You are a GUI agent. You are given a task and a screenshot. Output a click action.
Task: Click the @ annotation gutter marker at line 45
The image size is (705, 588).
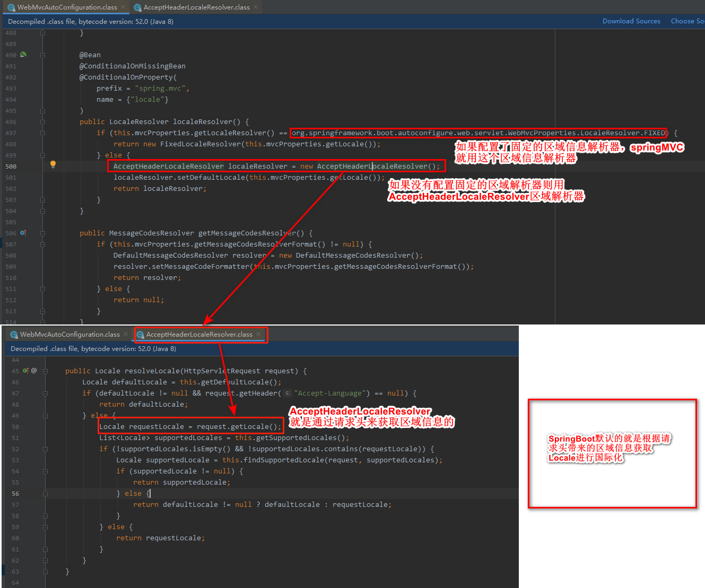coord(33,371)
